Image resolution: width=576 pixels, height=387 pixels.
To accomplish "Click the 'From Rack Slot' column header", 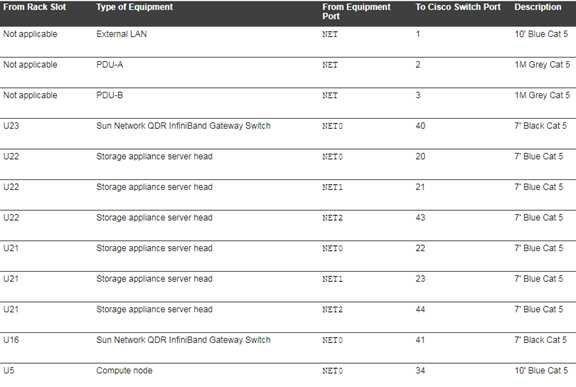I will pyautogui.click(x=35, y=7).
